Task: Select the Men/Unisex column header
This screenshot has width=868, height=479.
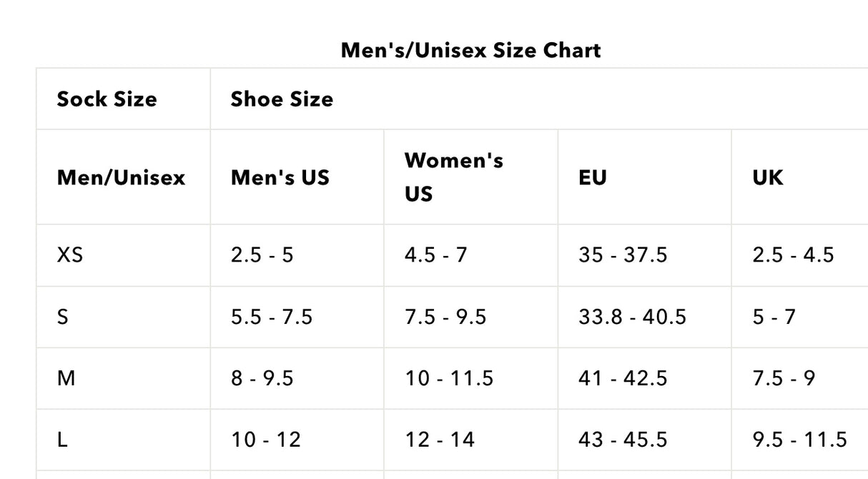Action: (121, 177)
